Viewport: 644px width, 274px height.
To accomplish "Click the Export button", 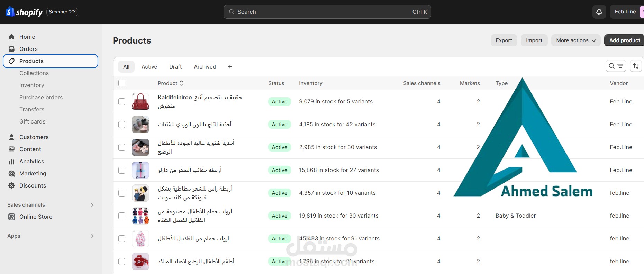I will click(x=504, y=40).
